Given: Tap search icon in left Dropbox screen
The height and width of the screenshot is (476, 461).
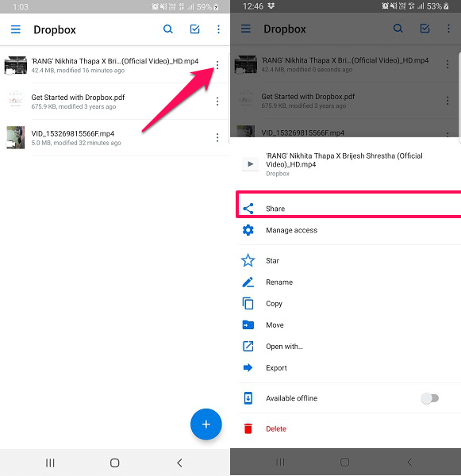Looking at the screenshot, I should pos(168,29).
